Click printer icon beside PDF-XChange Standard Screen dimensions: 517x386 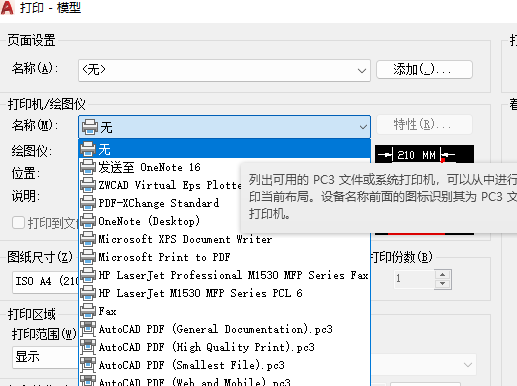pos(88,203)
